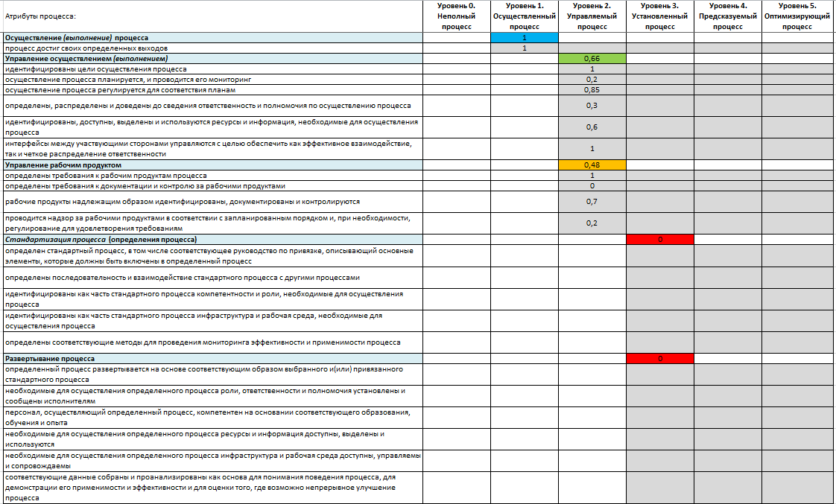The height and width of the screenshot is (504, 836).
Task: Select the red cell in "Стандартизация процесса" row
Action: (659, 240)
